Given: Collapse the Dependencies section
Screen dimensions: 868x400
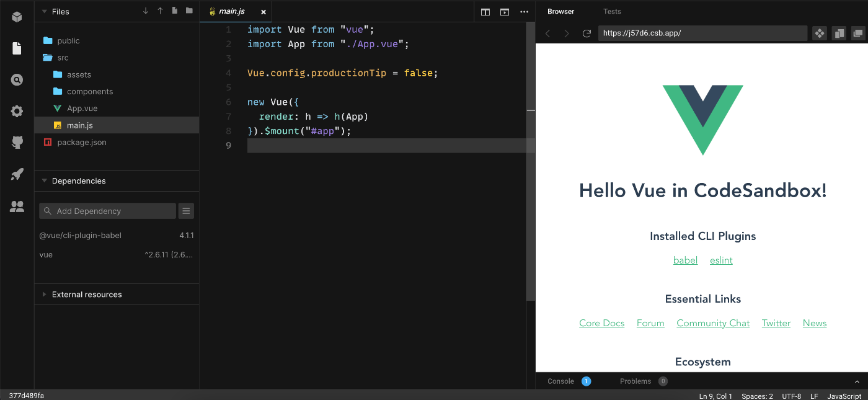Looking at the screenshot, I should pyautogui.click(x=44, y=181).
